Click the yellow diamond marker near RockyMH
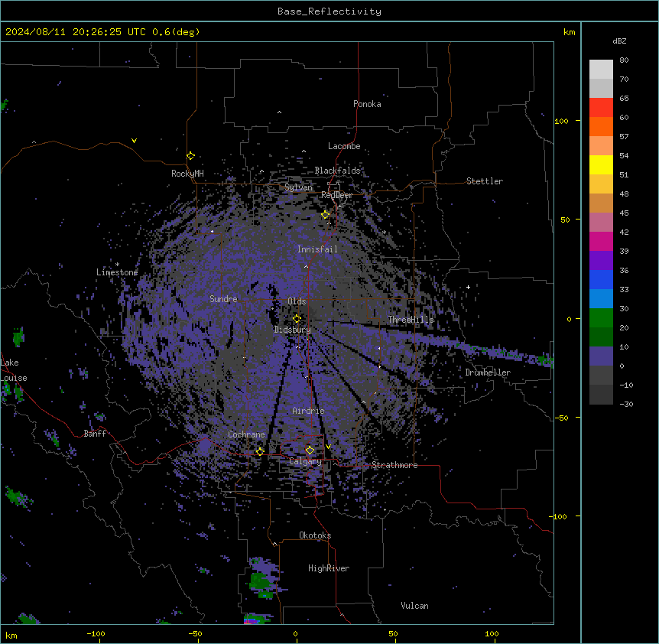This screenshot has width=659, height=644. [190, 156]
